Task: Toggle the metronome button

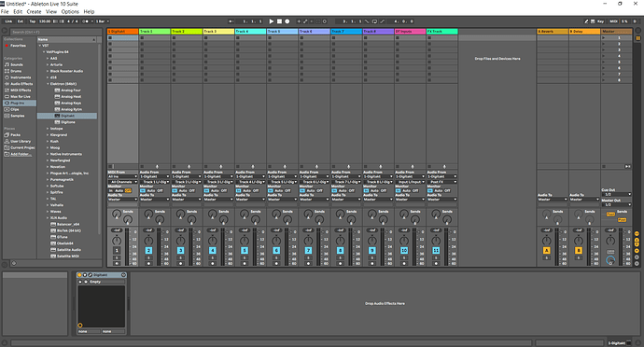Action: click(x=86, y=21)
